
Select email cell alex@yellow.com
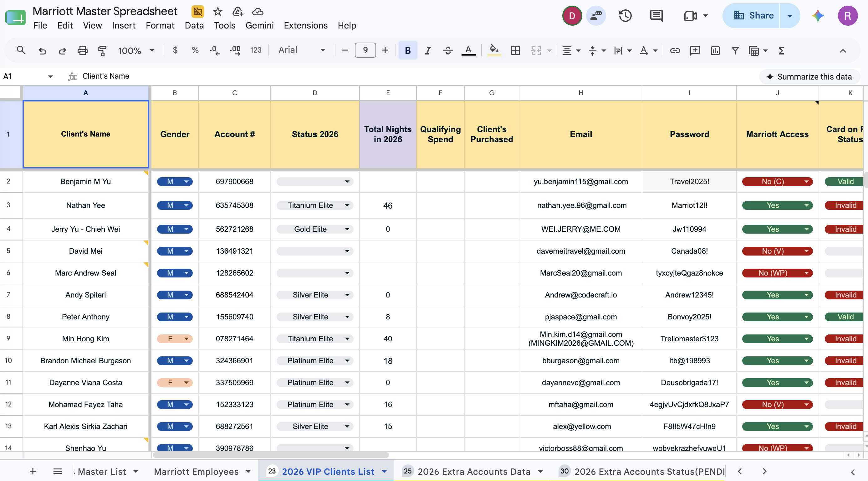click(x=581, y=427)
